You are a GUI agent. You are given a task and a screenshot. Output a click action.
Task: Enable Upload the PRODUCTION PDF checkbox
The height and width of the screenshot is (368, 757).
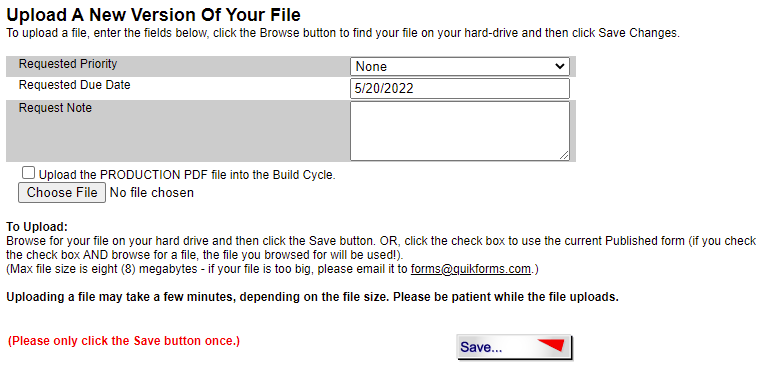[x=28, y=173]
